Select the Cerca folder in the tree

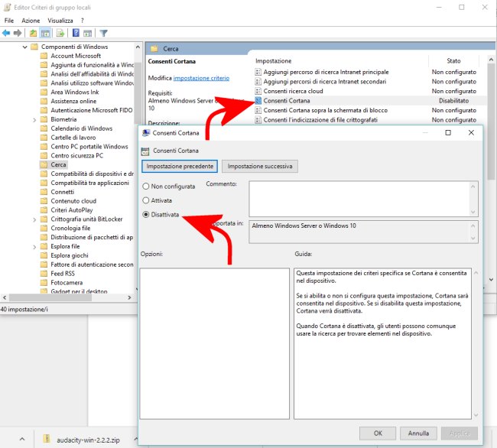coord(58,164)
